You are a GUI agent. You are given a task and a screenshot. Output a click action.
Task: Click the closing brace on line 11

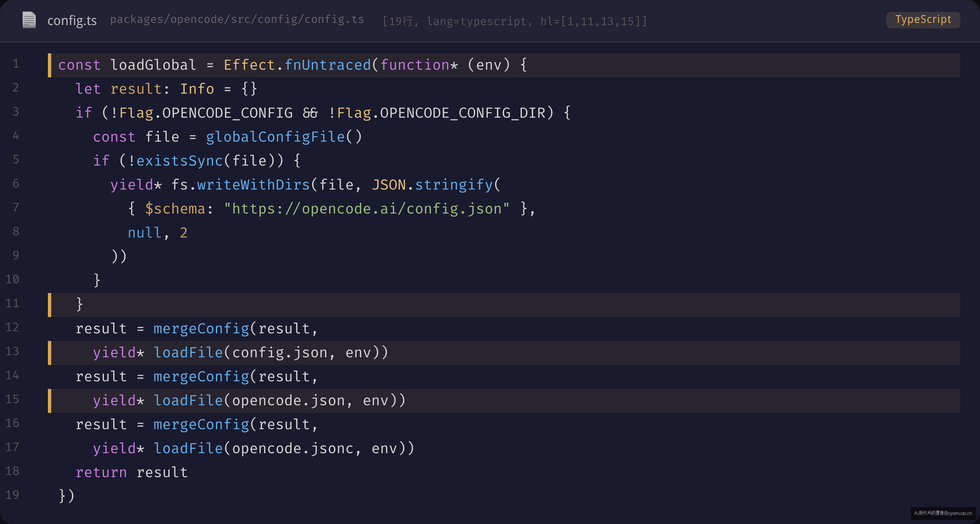[79, 304]
